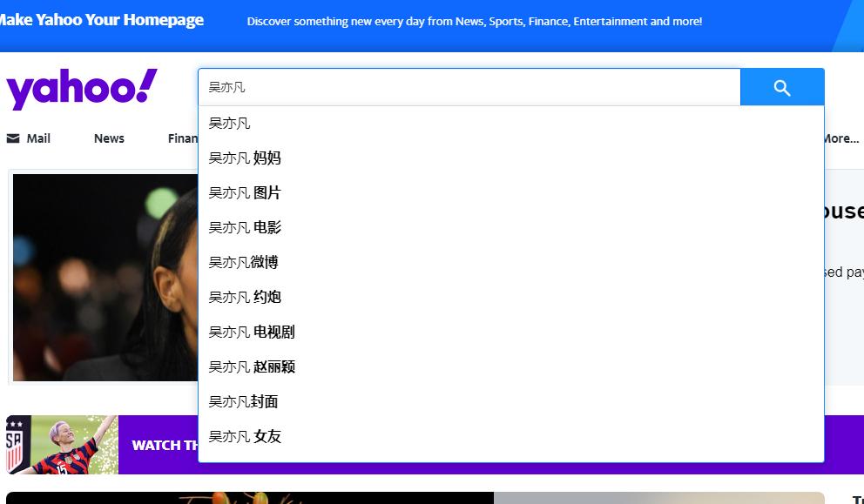This screenshot has height=504, width=864.
Task: Select suggestion 吴亦凡 妈妈
Action: pos(510,158)
